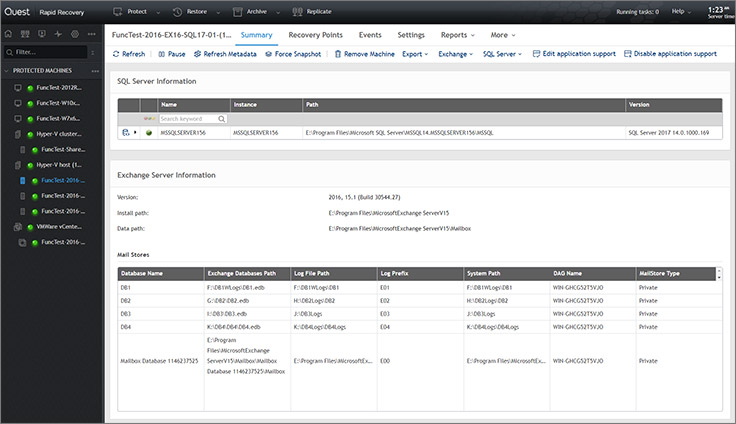This screenshot has height=424, width=736.
Task: Open the Export dropdown
Action: point(415,54)
